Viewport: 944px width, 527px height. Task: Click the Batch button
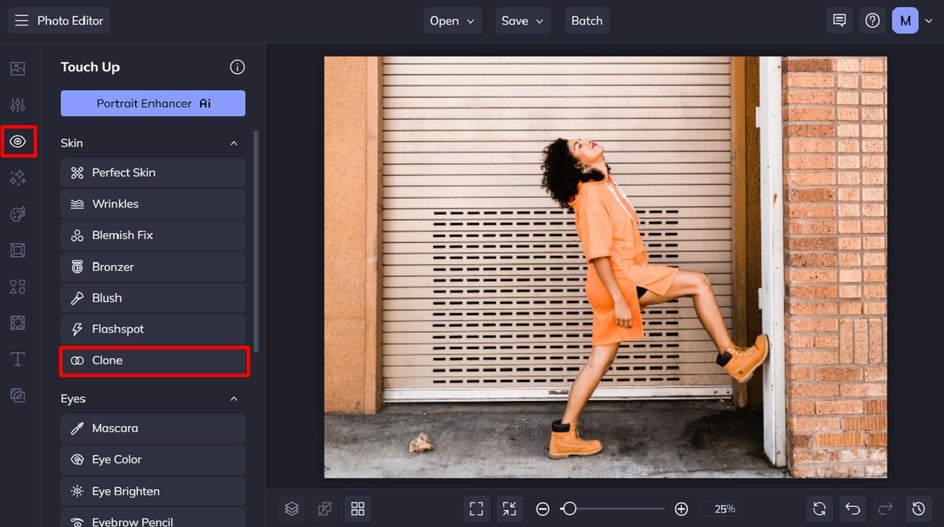(587, 20)
